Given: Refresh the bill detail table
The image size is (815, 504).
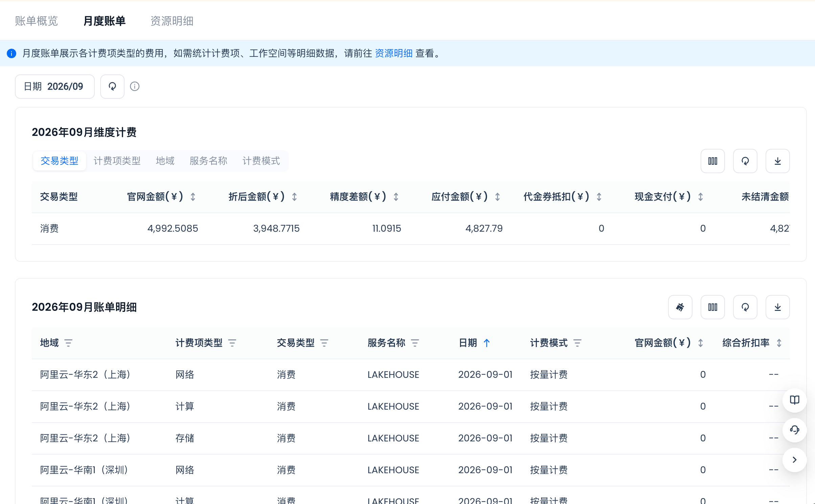Looking at the screenshot, I should [x=745, y=307].
